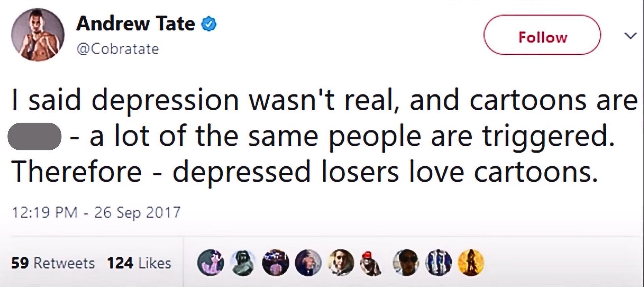The image size is (644, 287).
Task: Open the dark navy avatar with pale figure
Action: point(308,263)
